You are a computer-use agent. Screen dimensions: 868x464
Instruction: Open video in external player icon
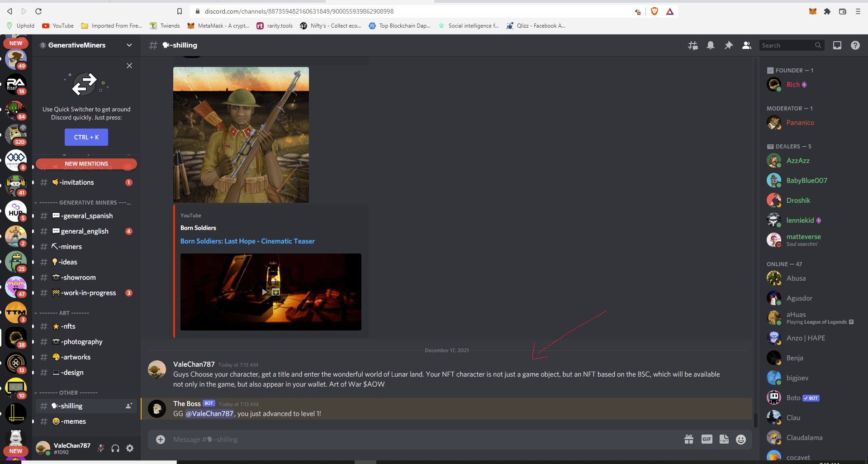(x=276, y=292)
